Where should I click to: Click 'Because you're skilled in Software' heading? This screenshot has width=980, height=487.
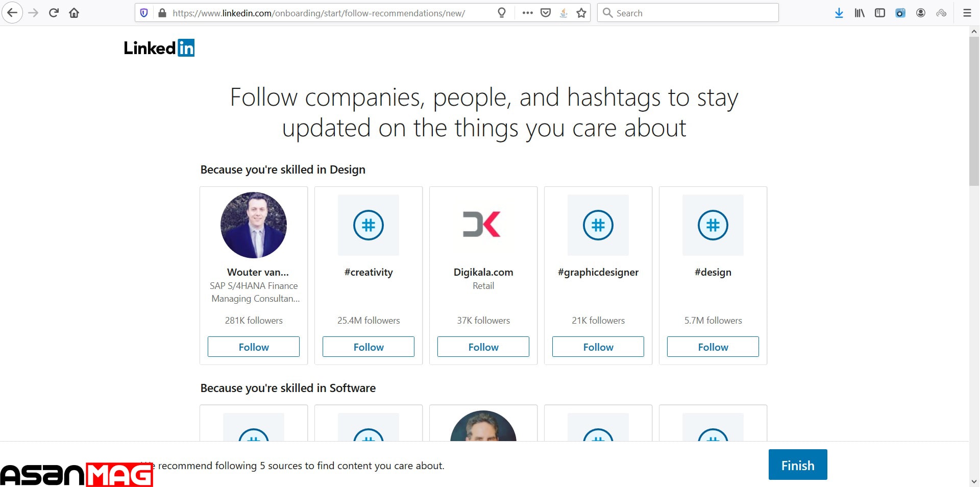(x=288, y=388)
